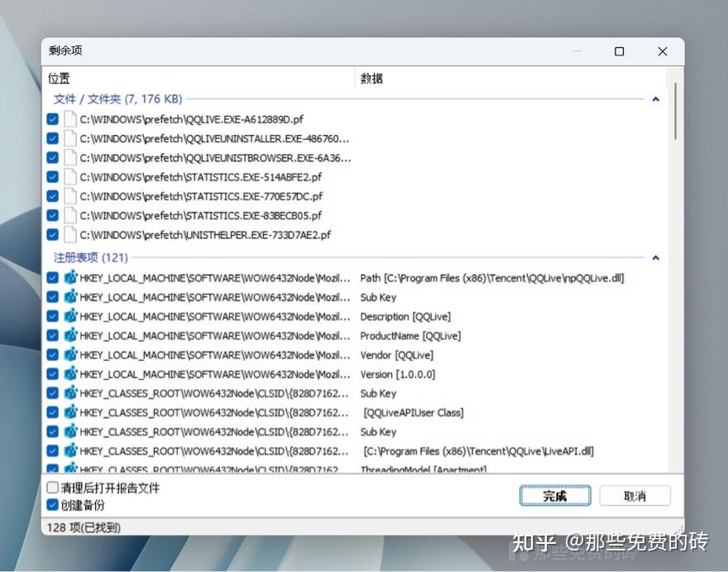Collapse the 注册表项 section
The width and height of the screenshot is (728, 572).
coord(655,257)
